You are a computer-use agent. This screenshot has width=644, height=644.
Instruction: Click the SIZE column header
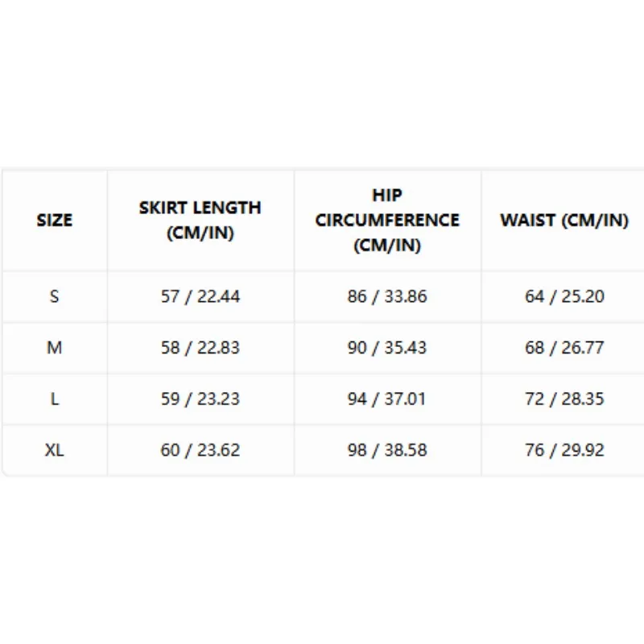55,220
